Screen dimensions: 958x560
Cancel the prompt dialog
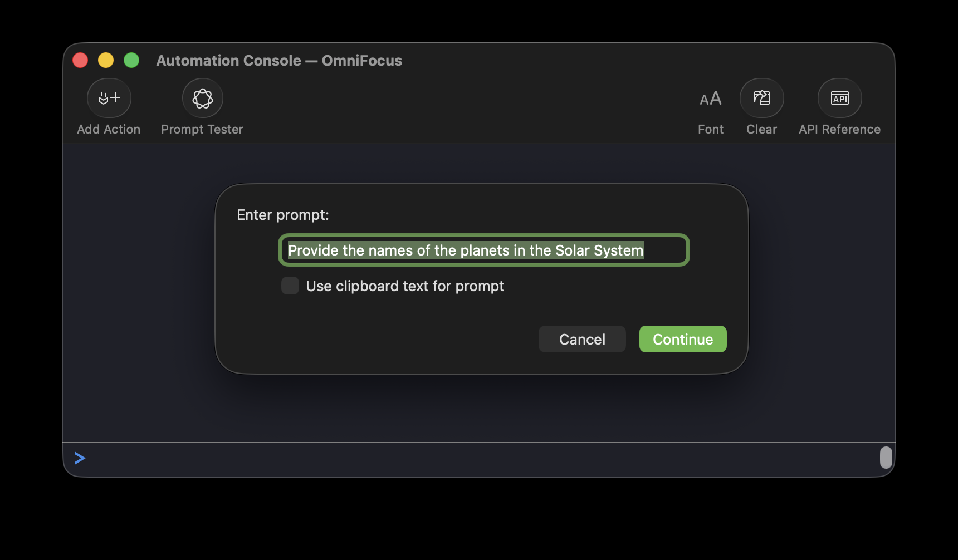click(x=582, y=339)
